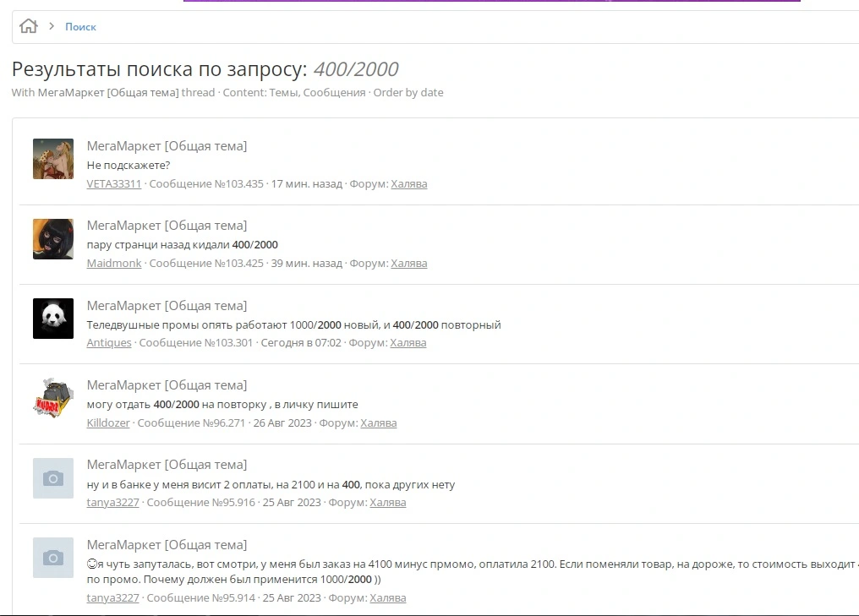This screenshot has height=616, width=859.
Task: Click search heading 'Результаты поиска по запросу'
Action: (160, 69)
